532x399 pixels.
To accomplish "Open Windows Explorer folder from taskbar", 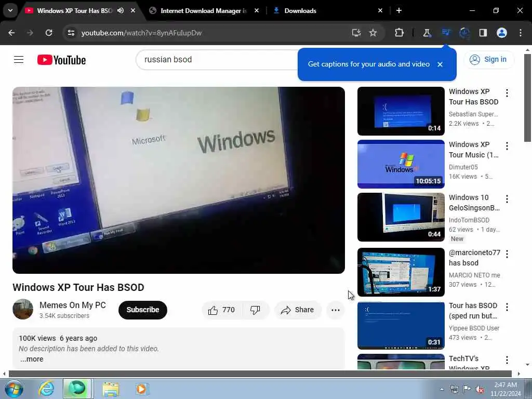I will (x=111, y=389).
